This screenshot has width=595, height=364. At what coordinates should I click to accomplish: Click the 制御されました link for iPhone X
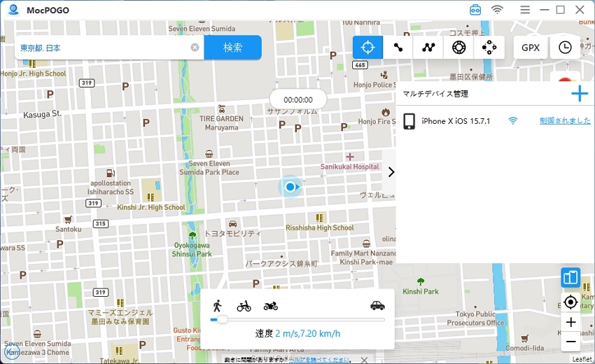pyautogui.click(x=564, y=121)
